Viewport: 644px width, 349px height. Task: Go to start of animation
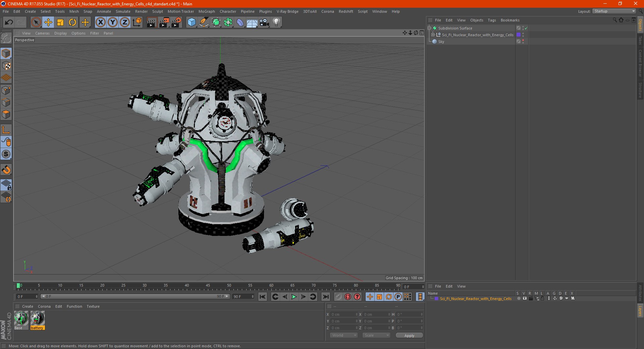coord(263,297)
